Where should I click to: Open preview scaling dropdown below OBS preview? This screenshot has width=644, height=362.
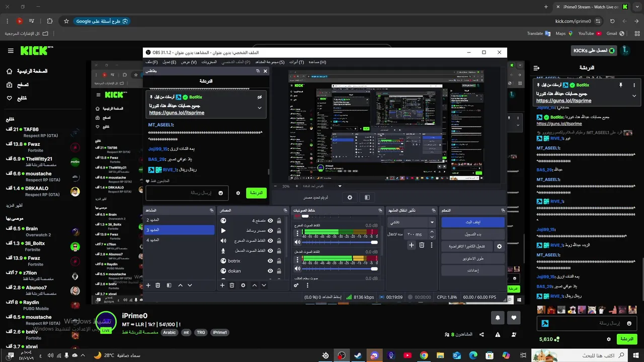(x=340, y=186)
